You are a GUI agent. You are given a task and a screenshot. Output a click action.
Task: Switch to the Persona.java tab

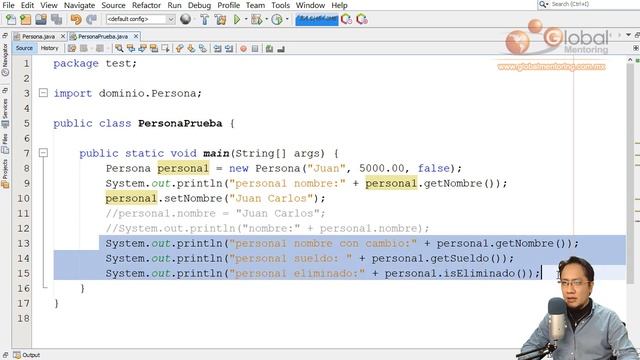pos(38,36)
